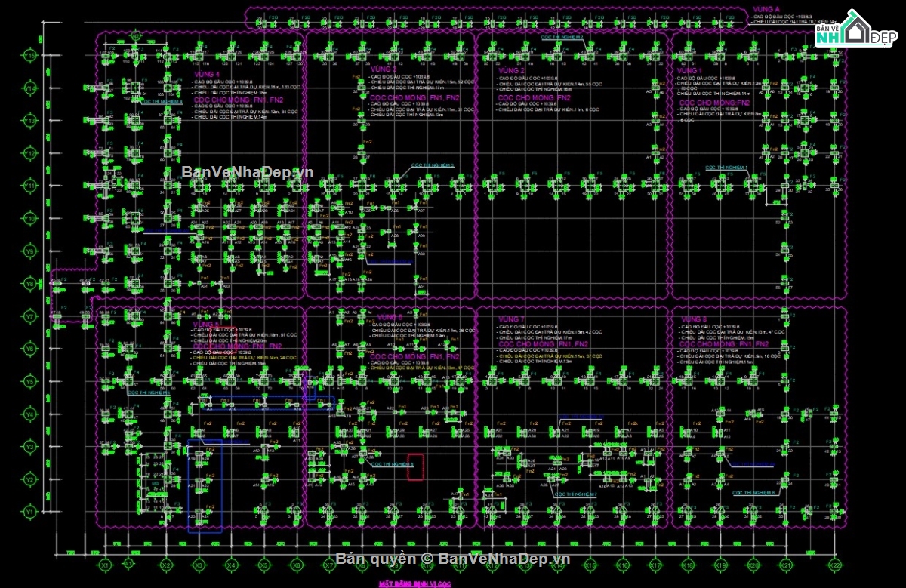Click the CỌC THÍ NGHIỆM 1 callout
The height and width of the screenshot is (588, 906).
pos(726,167)
